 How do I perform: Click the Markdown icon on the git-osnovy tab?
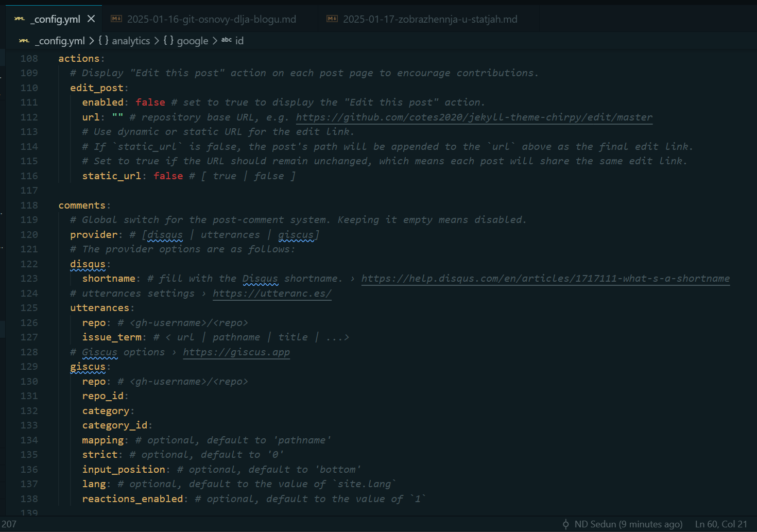(x=116, y=19)
